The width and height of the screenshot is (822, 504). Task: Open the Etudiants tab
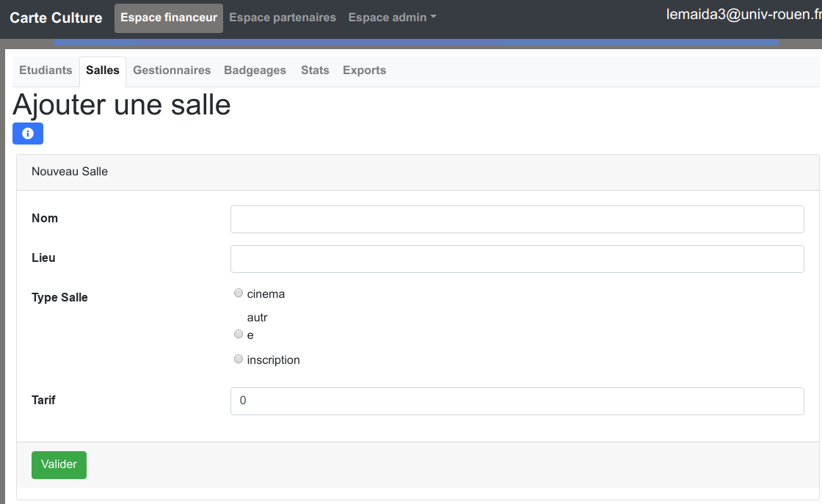click(x=46, y=70)
